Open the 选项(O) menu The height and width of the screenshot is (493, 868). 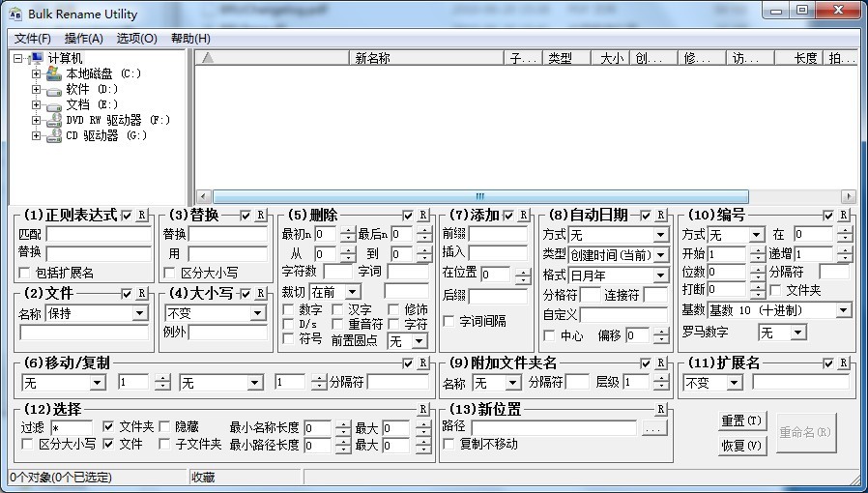tap(136, 39)
